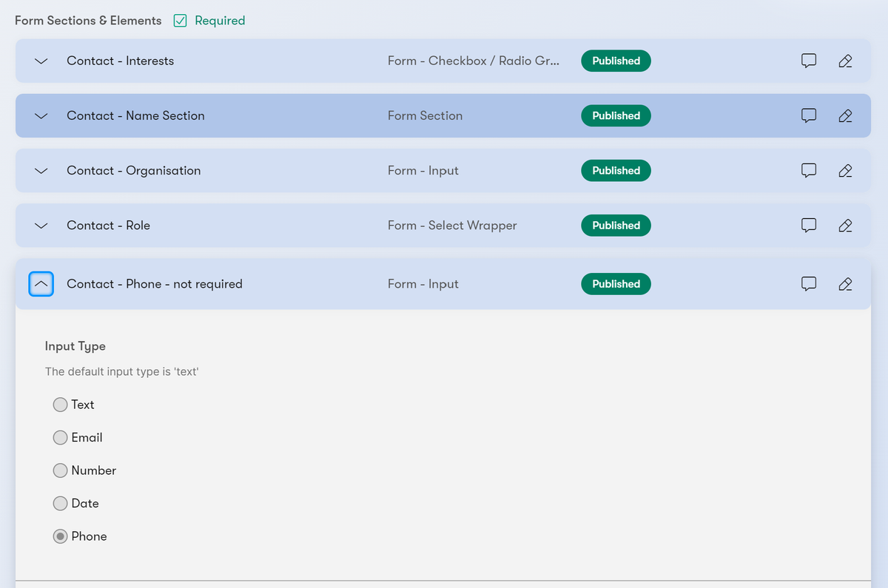The width and height of the screenshot is (888, 588).
Task: Open comments on Contact - Name Section
Action: point(808,115)
